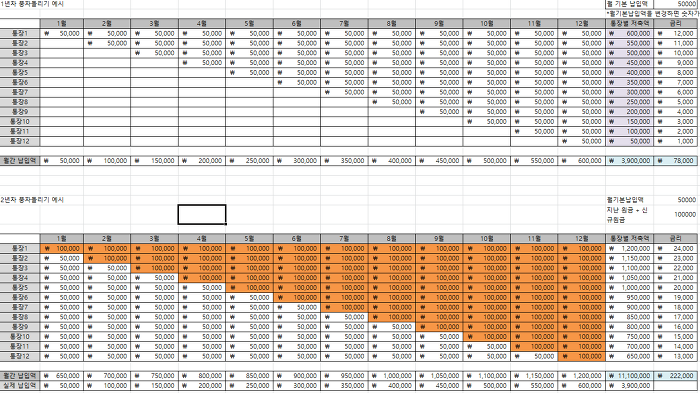Click the 11,100,000 total savings cell
Screen dimensions: 700x393
click(x=629, y=376)
